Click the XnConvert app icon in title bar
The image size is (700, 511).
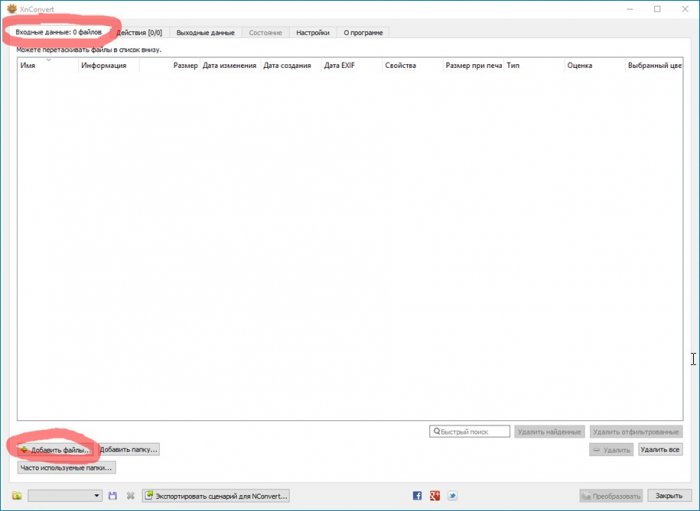(x=11, y=8)
